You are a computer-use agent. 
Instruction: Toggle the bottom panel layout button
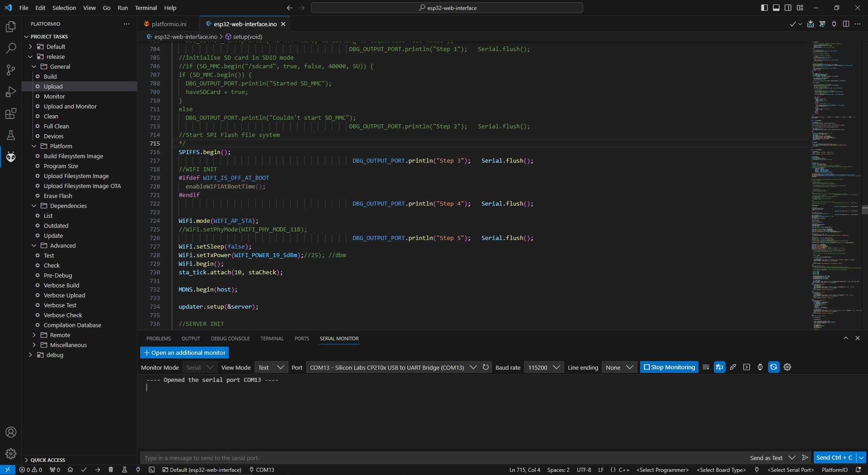point(776,8)
